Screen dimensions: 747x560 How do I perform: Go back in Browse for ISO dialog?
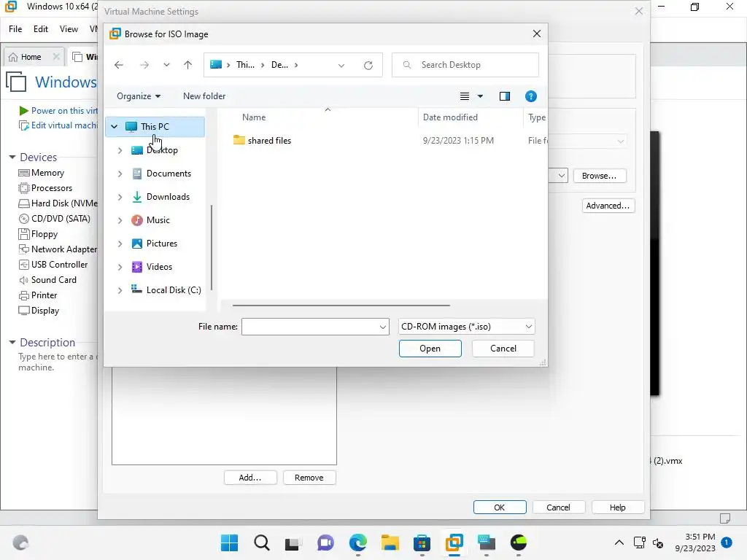tap(119, 65)
